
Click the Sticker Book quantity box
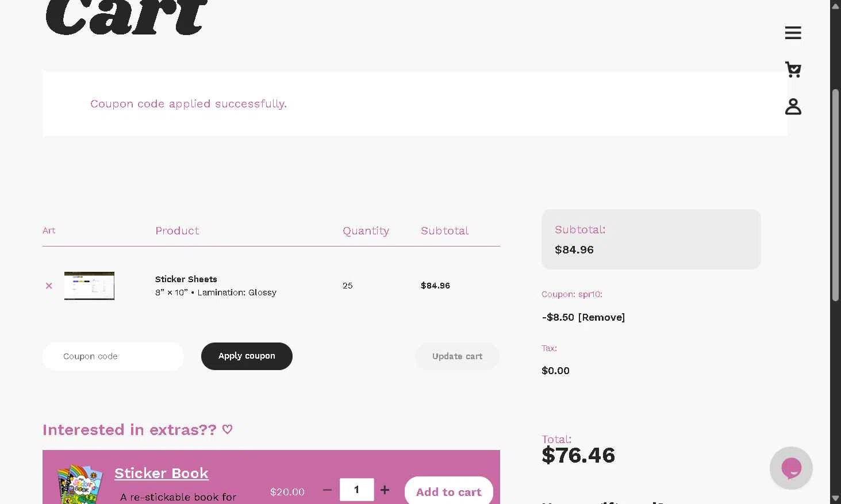coord(357,490)
